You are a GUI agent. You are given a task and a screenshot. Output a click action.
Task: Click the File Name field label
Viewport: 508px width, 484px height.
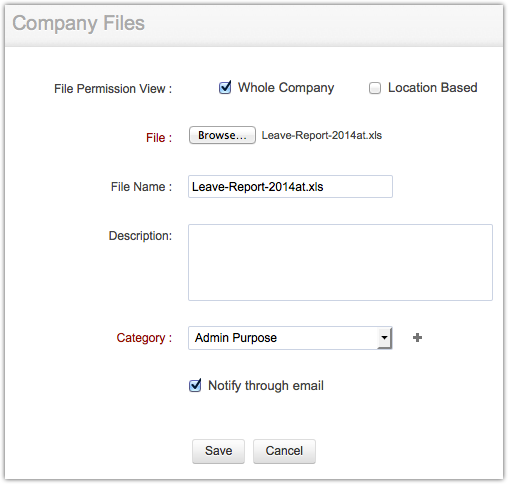pos(141,187)
